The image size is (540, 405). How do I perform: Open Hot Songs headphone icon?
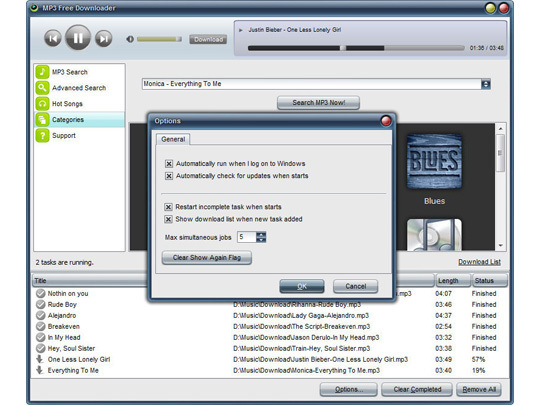coord(42,104)
